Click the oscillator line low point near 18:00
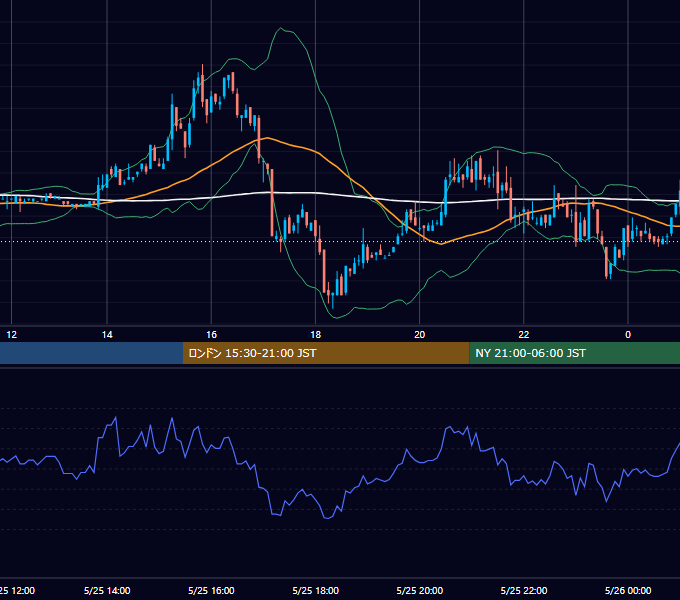The image size is (680, 600). (x=326, y=518)
